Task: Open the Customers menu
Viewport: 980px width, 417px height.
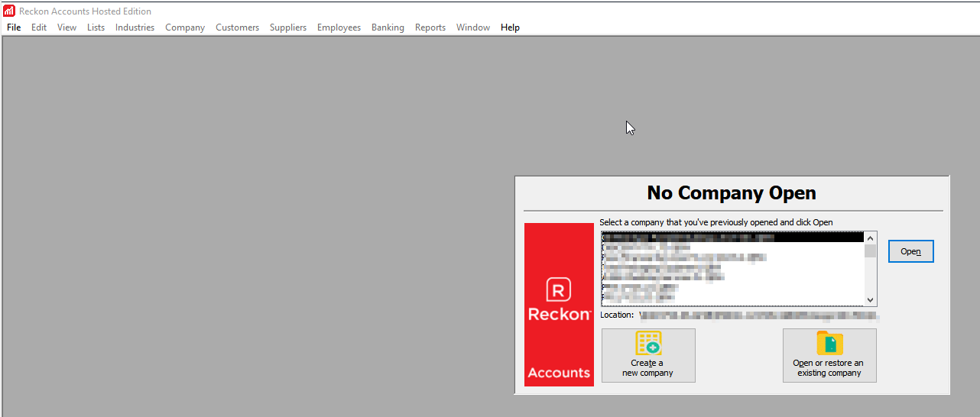Action: pos(238,27)
